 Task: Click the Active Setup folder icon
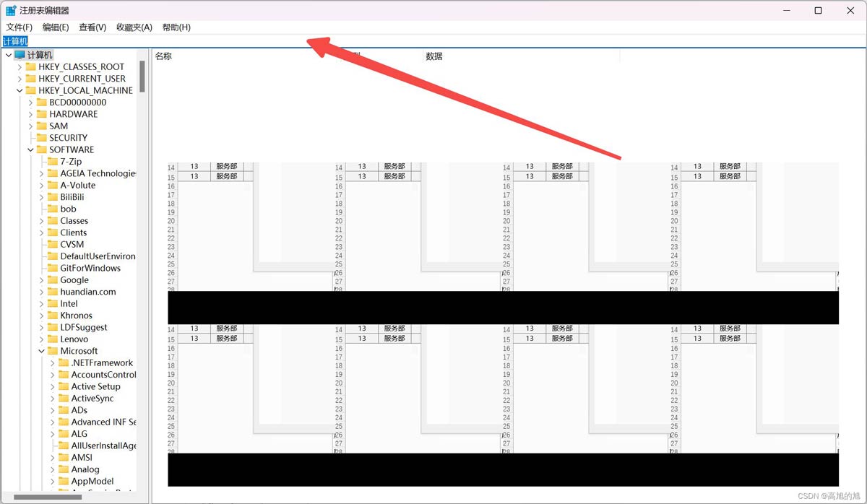click(x=64, y=387)
